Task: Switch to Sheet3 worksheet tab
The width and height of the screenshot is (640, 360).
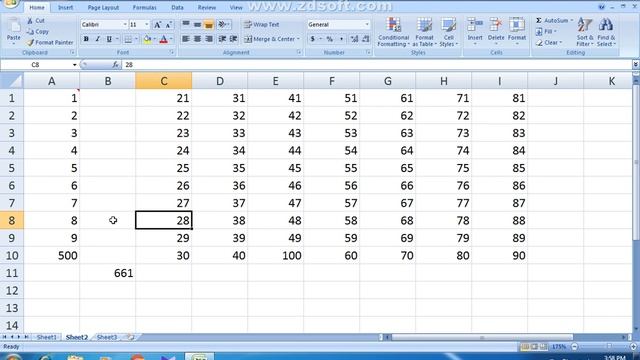Action: pyautogui.click(x=107, y=337)
